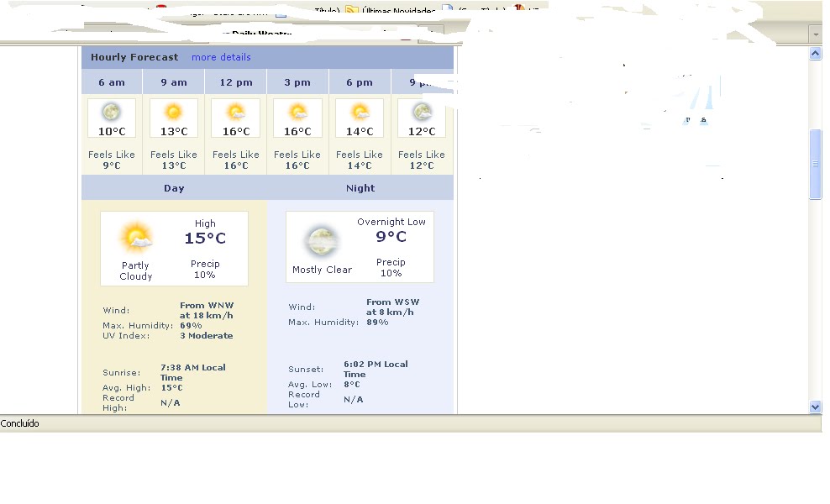Click the Avg. Low 8°C value
Viewport: 830px width, 504px height.
click(x=352, y=385)
